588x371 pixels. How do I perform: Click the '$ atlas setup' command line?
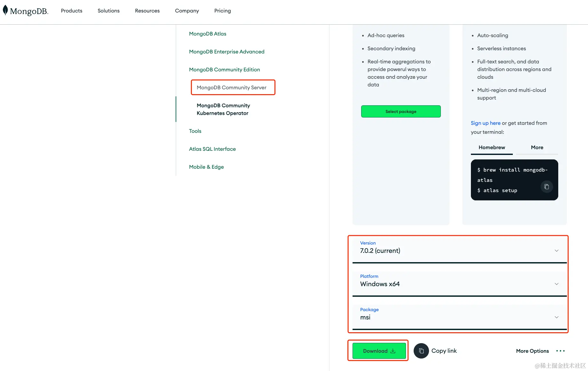tap(497, 190)
